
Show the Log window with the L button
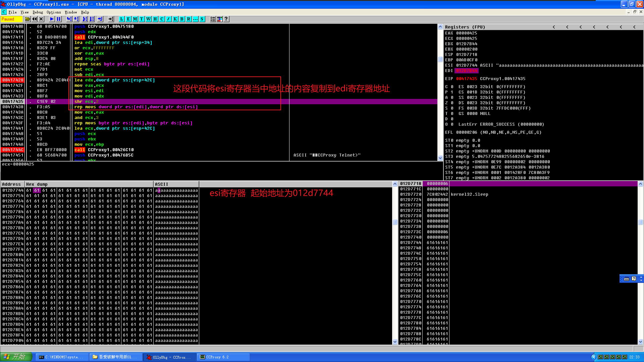click(x=121, y=19)
